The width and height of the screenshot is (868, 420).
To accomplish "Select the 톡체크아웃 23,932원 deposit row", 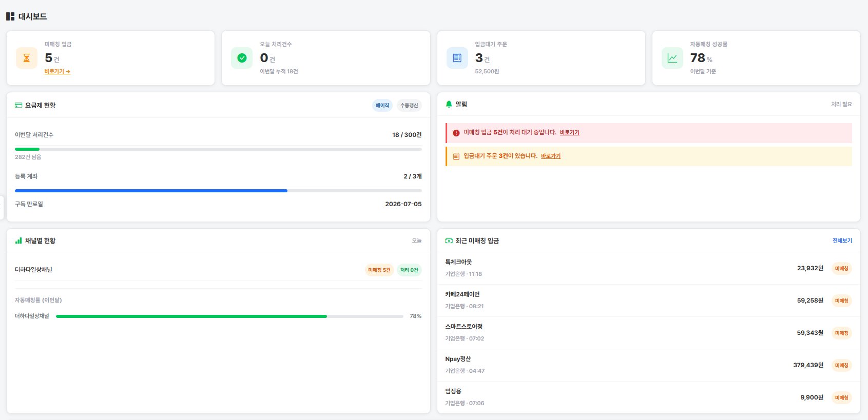I will [x=648, y=268].
